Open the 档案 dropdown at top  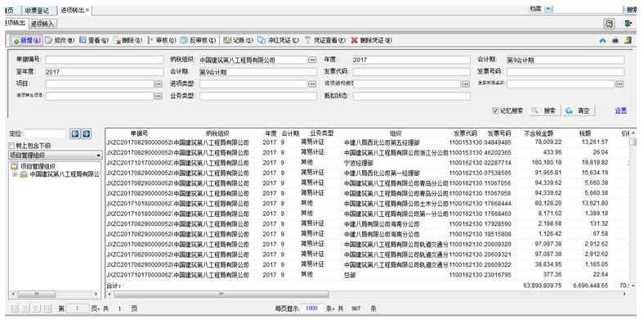(x=548, y=9)
